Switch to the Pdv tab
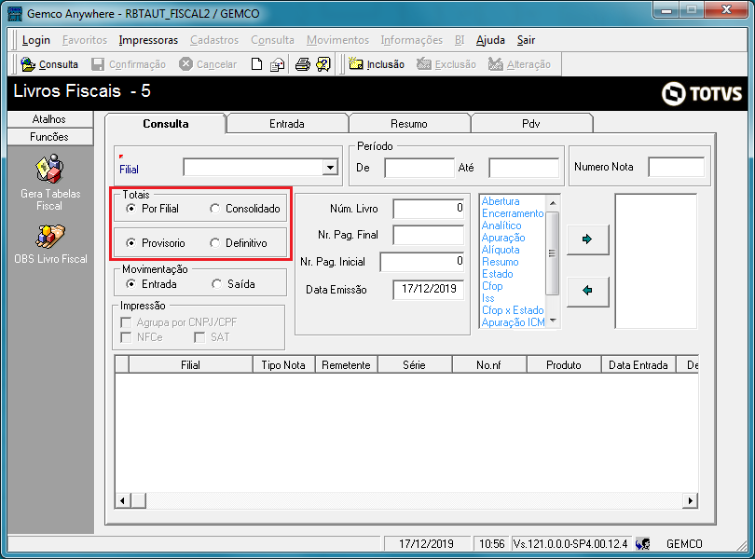755x560 pixels. tap(530, 124)
